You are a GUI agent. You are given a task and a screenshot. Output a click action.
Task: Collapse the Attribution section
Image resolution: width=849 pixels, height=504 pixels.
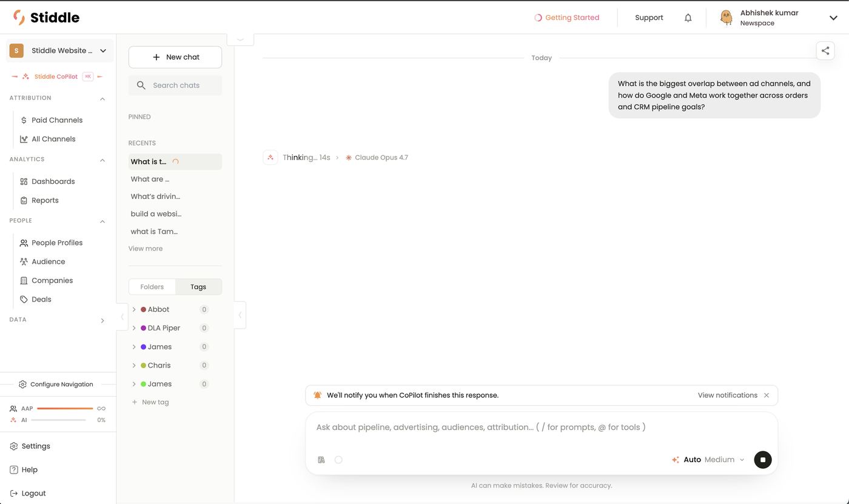102,98
